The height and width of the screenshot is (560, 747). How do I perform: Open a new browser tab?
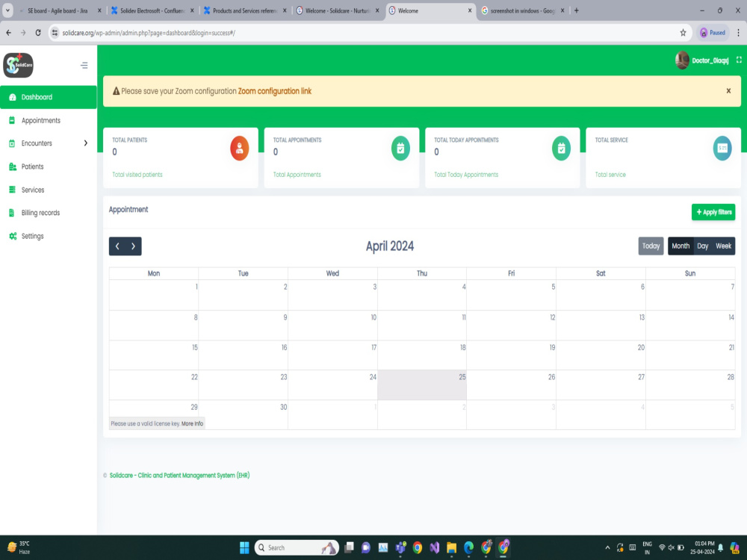[577, 10]
